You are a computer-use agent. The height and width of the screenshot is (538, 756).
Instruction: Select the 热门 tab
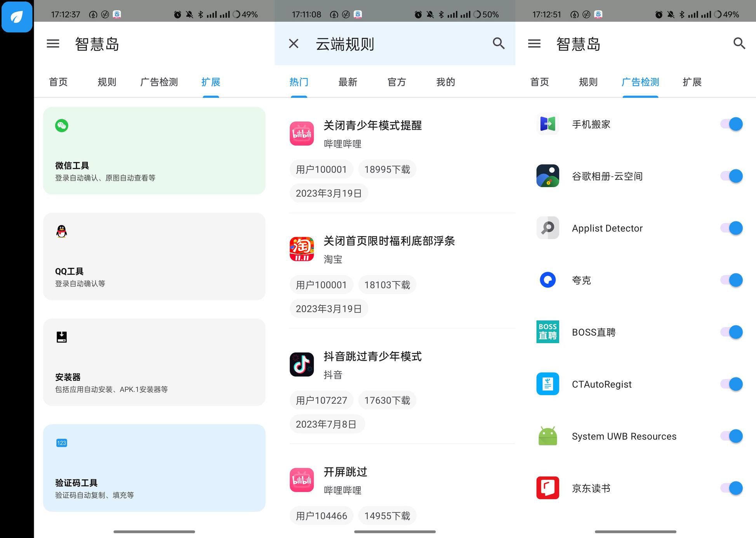[299, 82]
